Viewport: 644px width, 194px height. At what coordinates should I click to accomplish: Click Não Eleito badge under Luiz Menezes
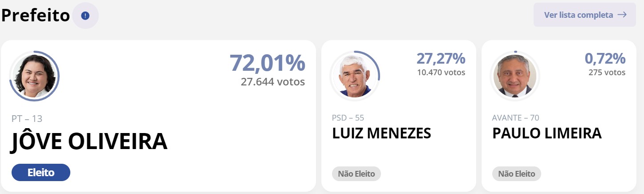(356, 174)
